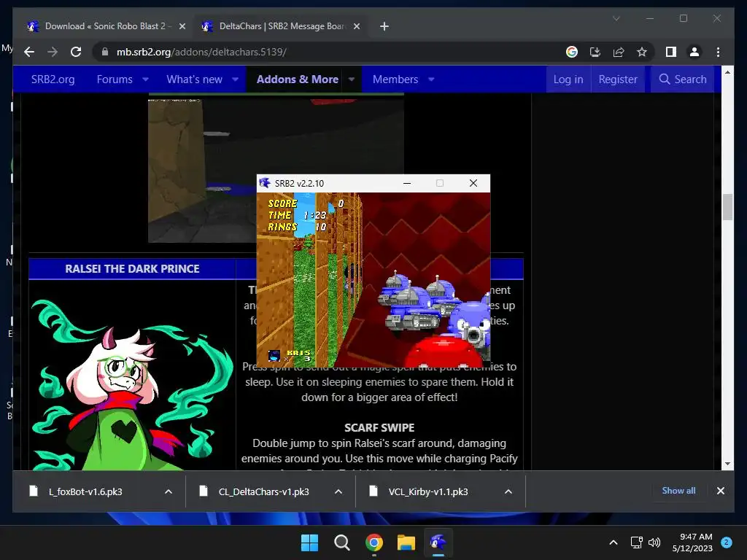Open a new browser tab
This screenshot has width=747, height=560.
pyautogui.click(x=384, y=26)
